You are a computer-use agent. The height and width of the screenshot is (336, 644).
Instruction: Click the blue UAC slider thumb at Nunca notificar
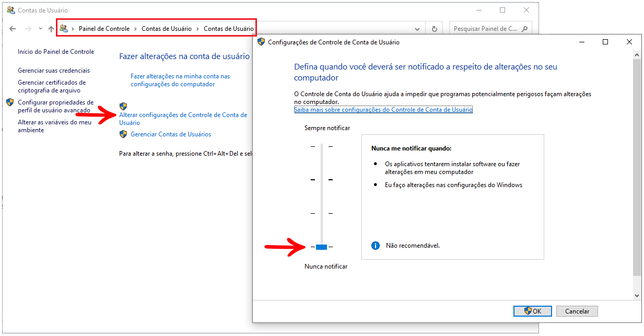point(322,247)
